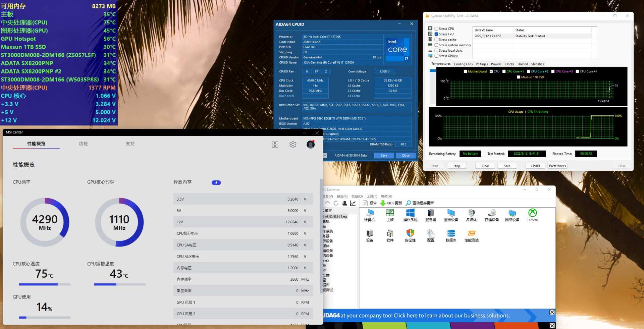Viewport: 644px width, 329px height.
Task: Switch to the Statistics tab
Action: (537, 64)
